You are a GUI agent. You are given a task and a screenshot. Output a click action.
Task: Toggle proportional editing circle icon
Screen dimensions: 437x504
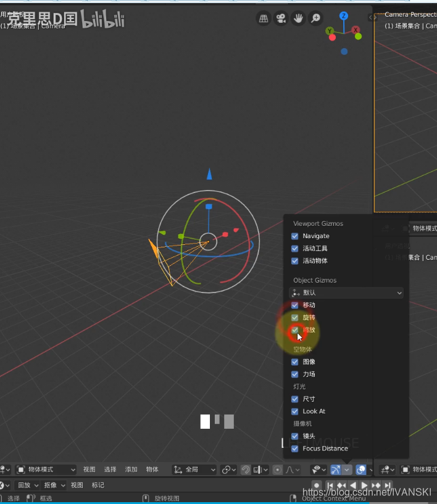coord(277,469)
